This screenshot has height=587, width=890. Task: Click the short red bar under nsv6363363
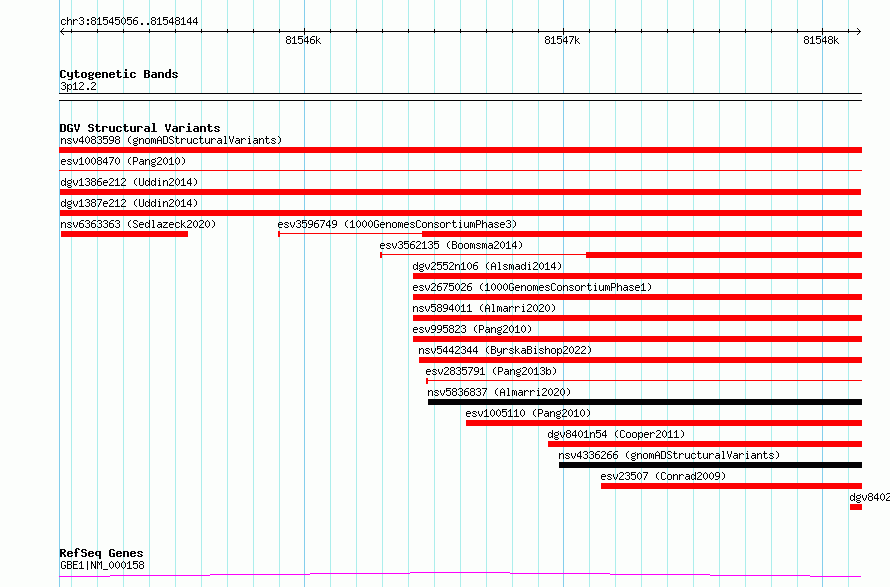[124, 234]
